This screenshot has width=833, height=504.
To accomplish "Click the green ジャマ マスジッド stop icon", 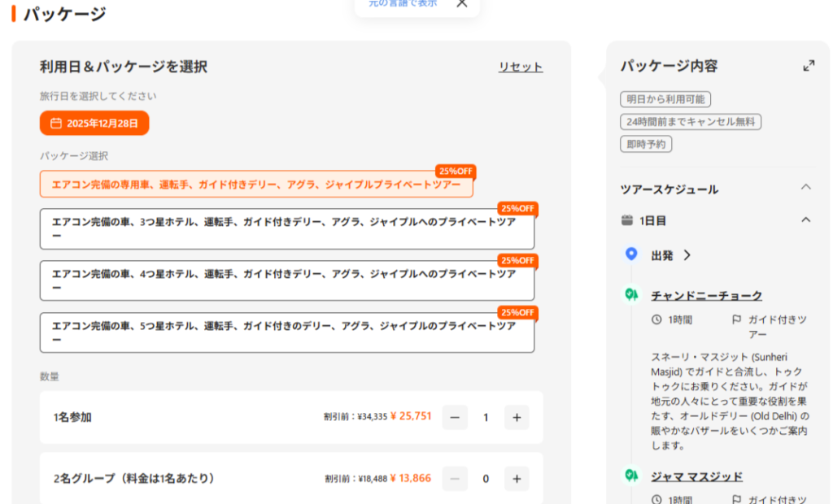I will tap(631, 476).
